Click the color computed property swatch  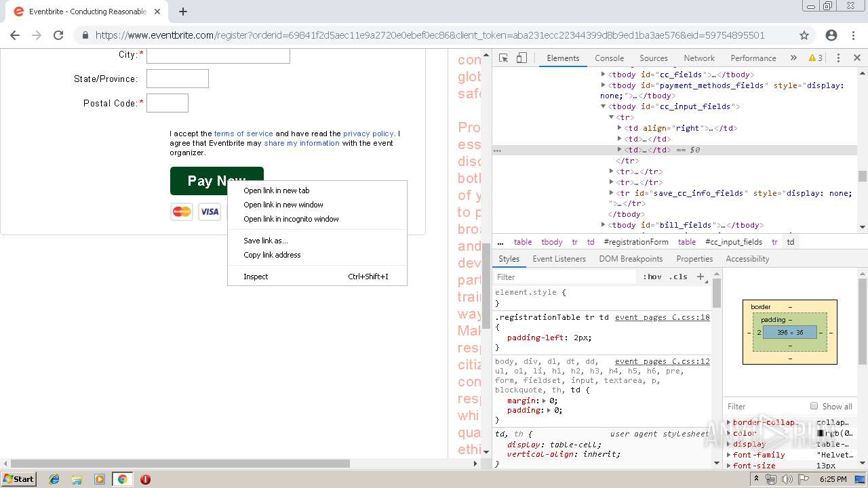[x=821, y=433]
